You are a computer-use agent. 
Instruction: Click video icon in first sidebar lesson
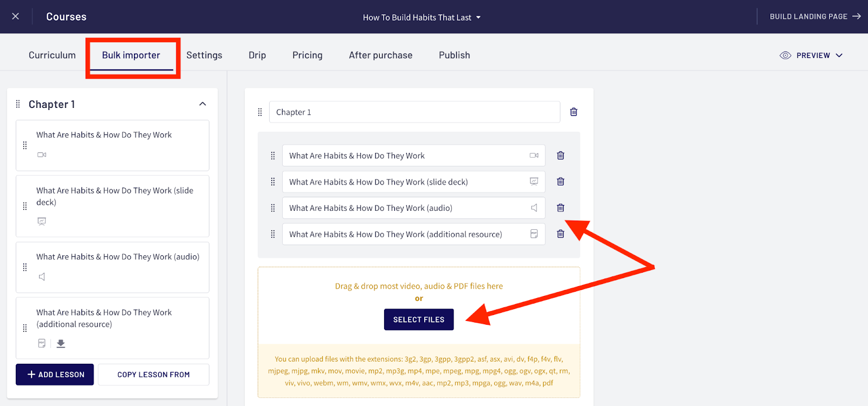[42, 155]
